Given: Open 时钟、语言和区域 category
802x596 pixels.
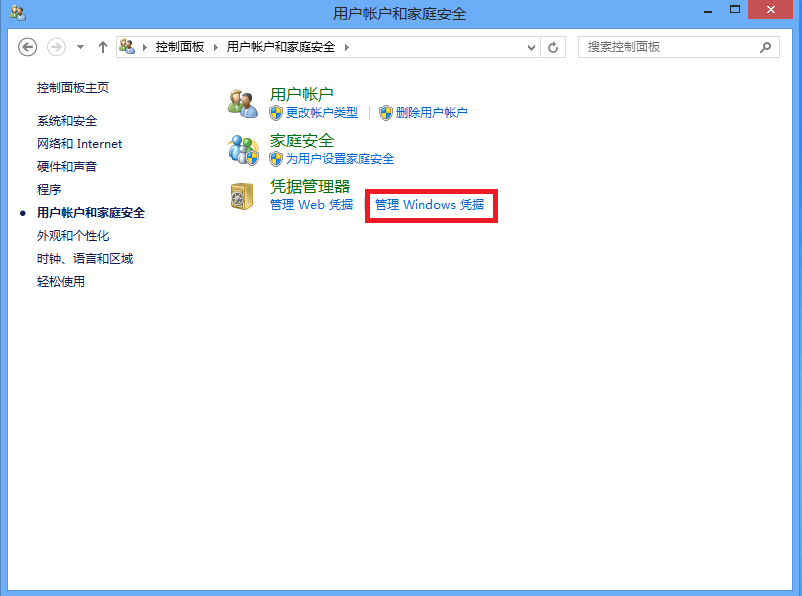Looking at the screenshot, I should tap(85, 259).
